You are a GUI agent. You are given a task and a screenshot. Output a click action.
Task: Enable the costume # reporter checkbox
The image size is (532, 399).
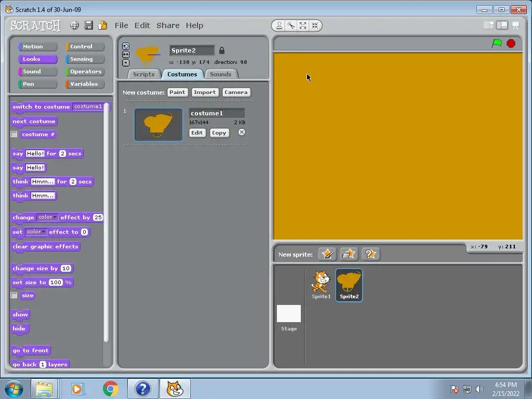tap(14, 135)
